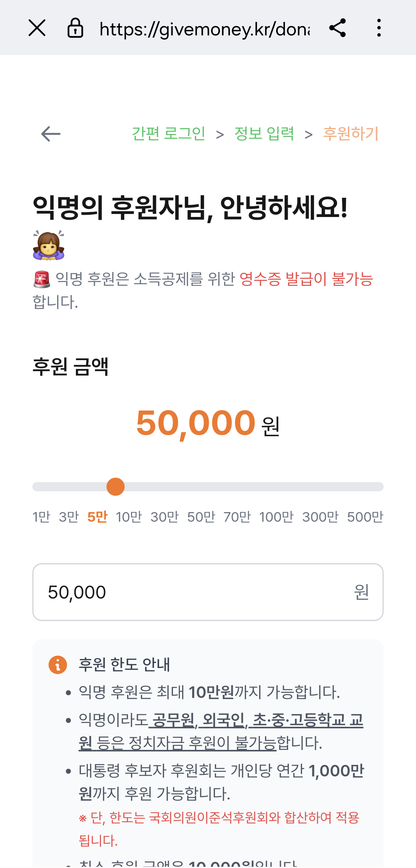The height and width of the screenshot is (868, 416).
Task: Tap the orange info icon by 후원 한도 안내
Action: pyautogui.click(x=58, y=664)
